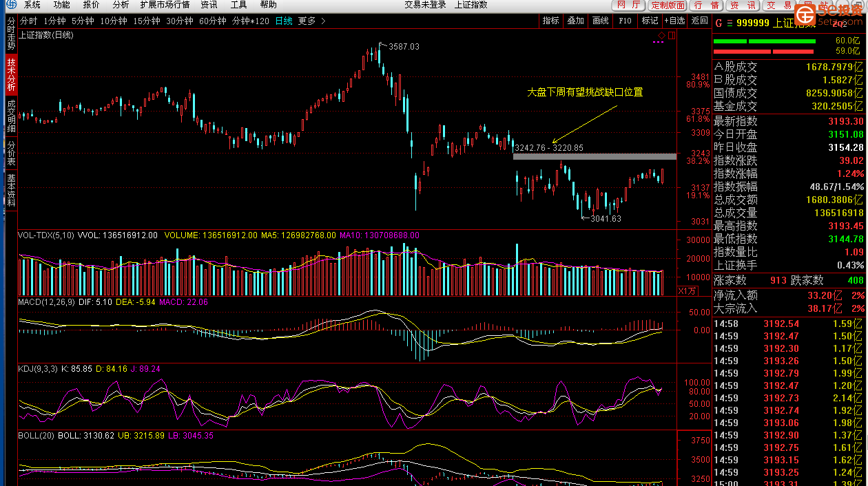Click the B股成交 row in quote panel
The width and height of the screenshot is (868, 486).
pyautogui.click(x=788, y=81)
